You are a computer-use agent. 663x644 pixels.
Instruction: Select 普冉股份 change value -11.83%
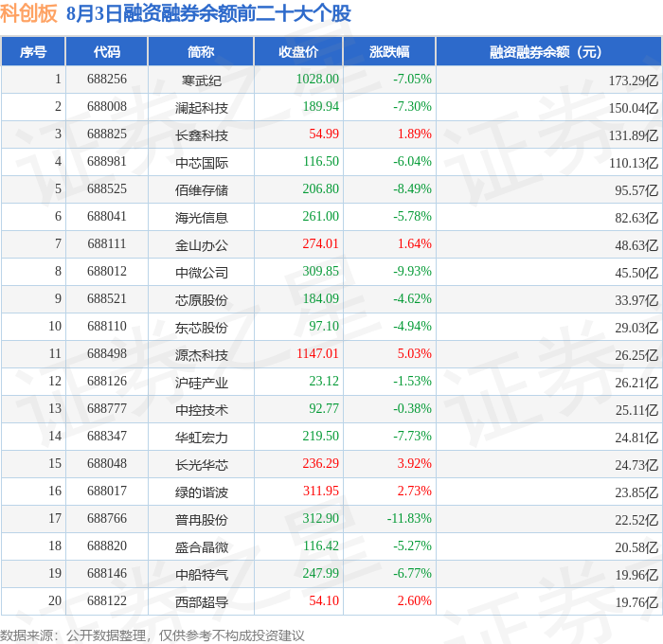[x=409, y=519]
